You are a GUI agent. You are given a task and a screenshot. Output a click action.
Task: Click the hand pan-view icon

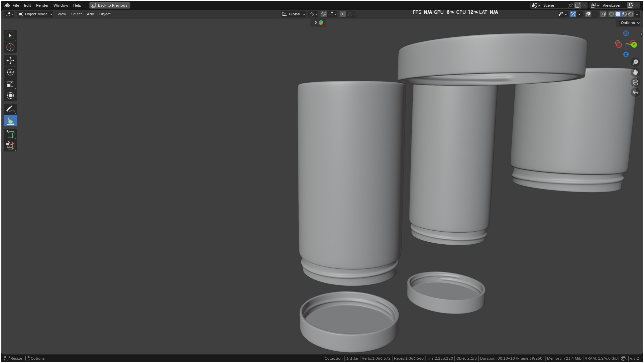635,72
